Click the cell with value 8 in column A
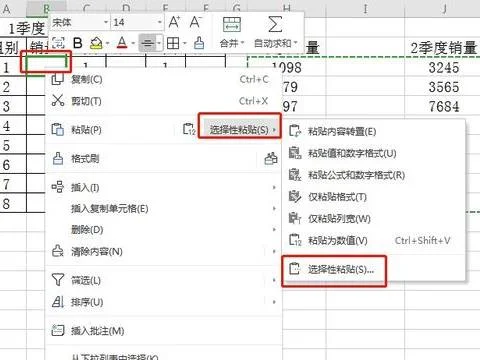Image resolution: width=480 pixels, height=360 pixels. pyautogui.click(x=13, y=203)
